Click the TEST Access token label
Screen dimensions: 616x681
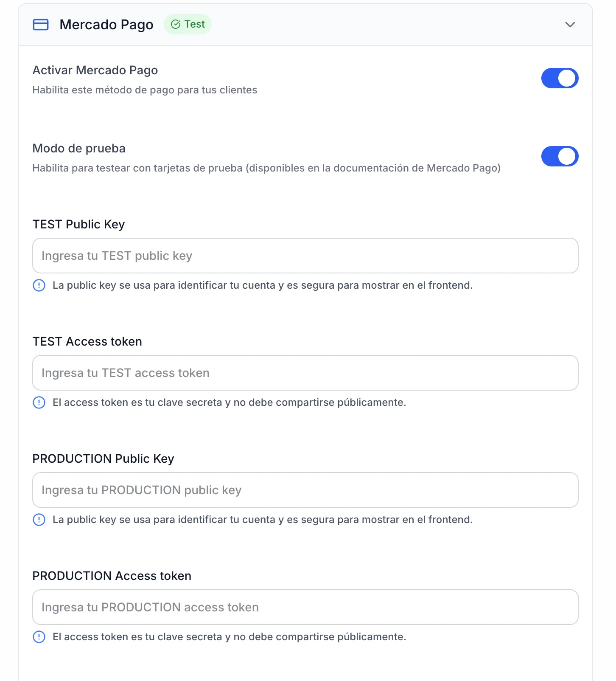[x=87, y=341]
